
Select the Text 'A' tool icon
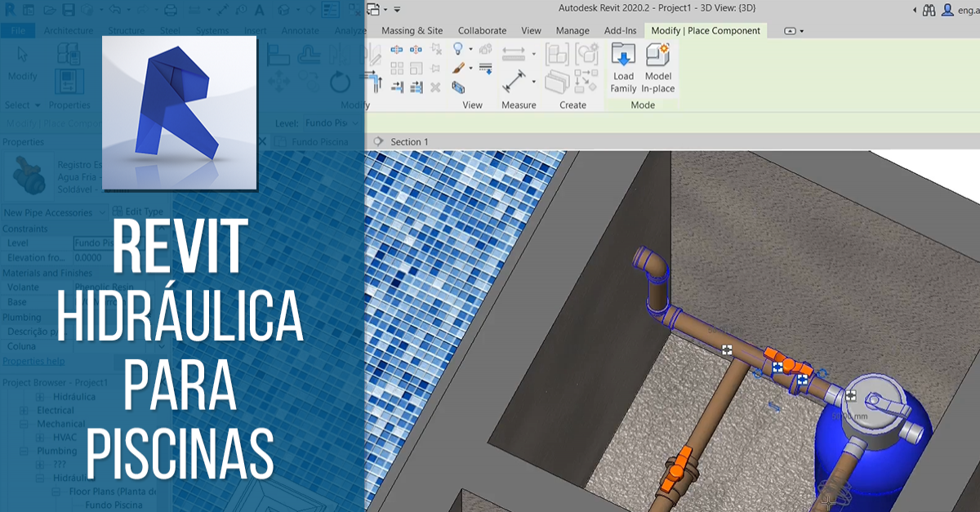260,10
